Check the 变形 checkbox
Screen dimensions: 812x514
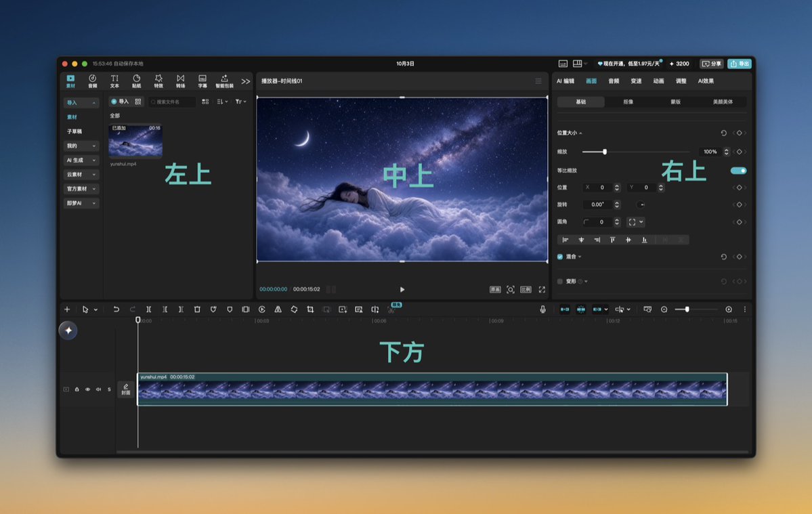pos(560,282)
